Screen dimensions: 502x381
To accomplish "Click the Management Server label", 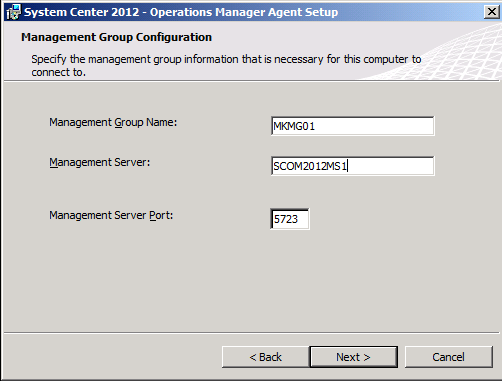I will coord(100,162).
